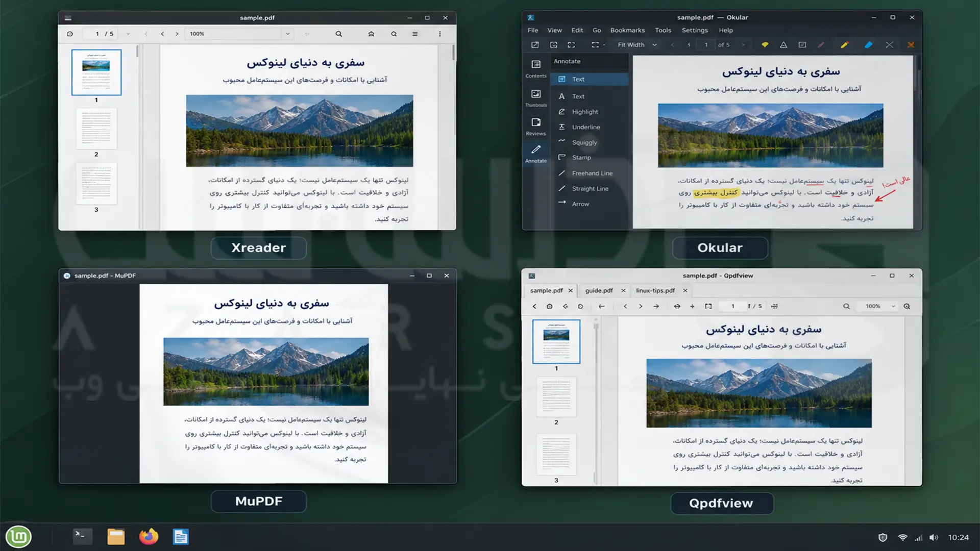Switch to the guide.pdf tab in Qpdfview
980x551 pixels.
(599, 291)
